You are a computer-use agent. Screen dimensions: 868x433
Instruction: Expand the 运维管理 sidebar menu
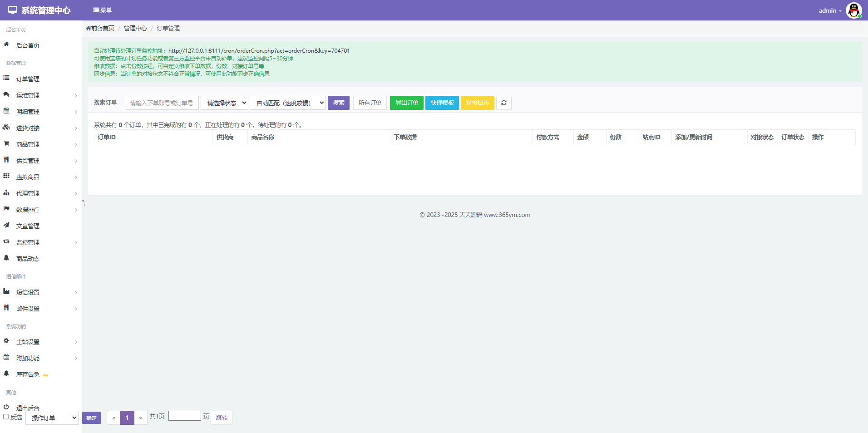click(41, 95)
